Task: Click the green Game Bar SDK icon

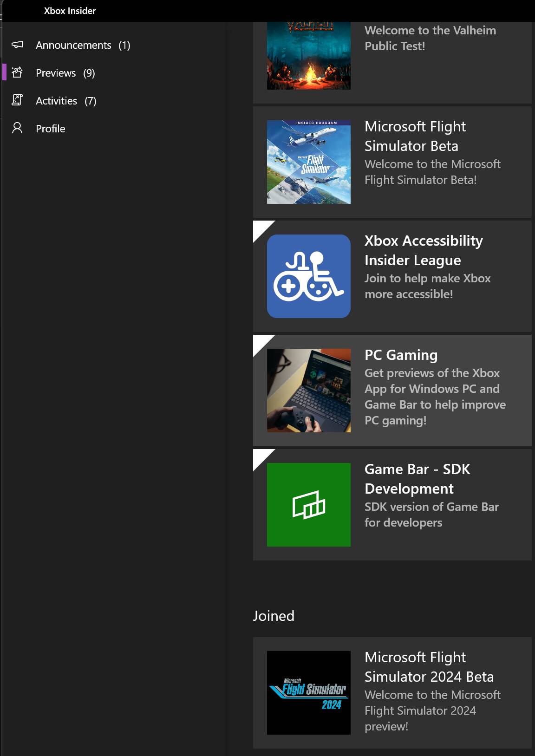Action: [308, 504]
